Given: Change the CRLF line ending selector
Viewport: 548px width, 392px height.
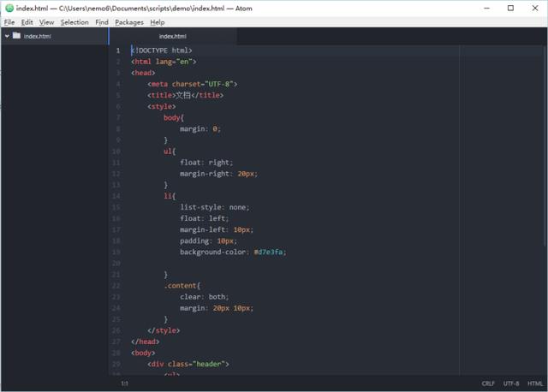Looking at the screenshot, I should click(x=488, y=383).
